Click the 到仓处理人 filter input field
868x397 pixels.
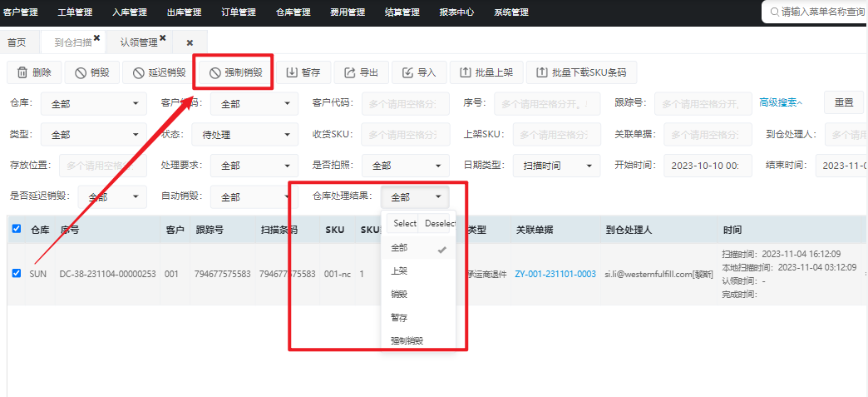[x=846, y=134]
